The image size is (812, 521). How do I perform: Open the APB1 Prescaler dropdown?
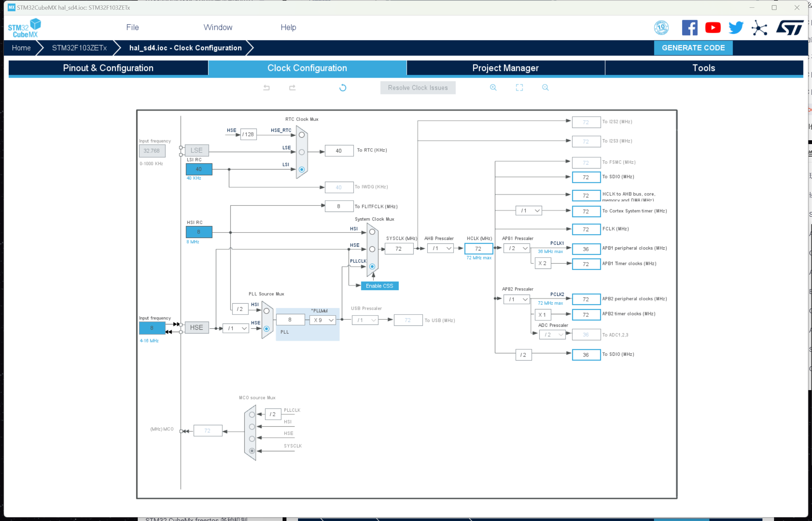tap(517, 248)
